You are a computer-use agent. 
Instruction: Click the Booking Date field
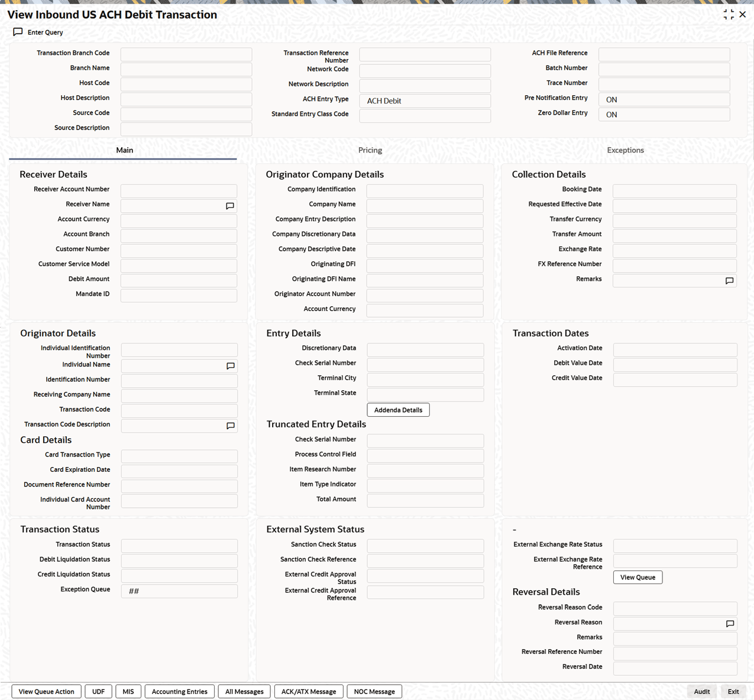tap(675, 190)
